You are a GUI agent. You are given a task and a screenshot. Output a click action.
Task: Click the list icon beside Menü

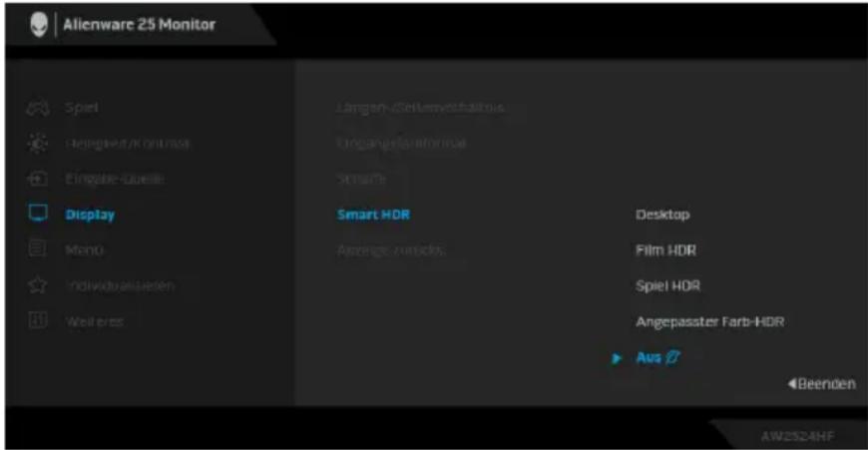coord(37,249)
